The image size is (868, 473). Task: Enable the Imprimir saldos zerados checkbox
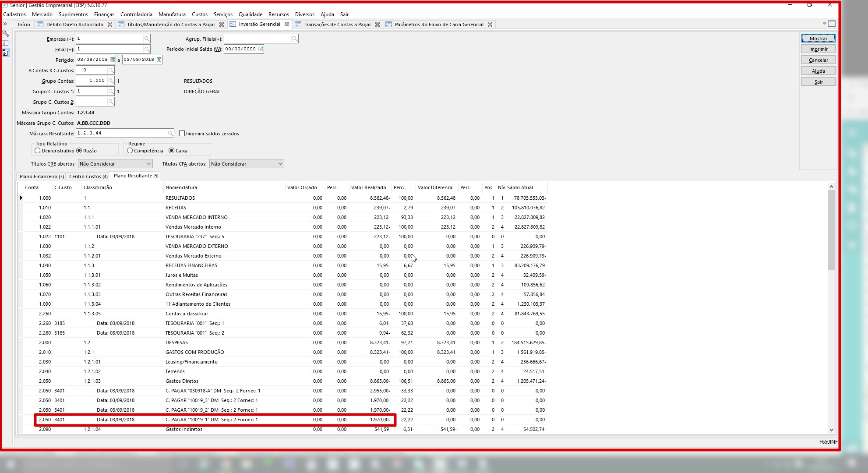(182, 134)
